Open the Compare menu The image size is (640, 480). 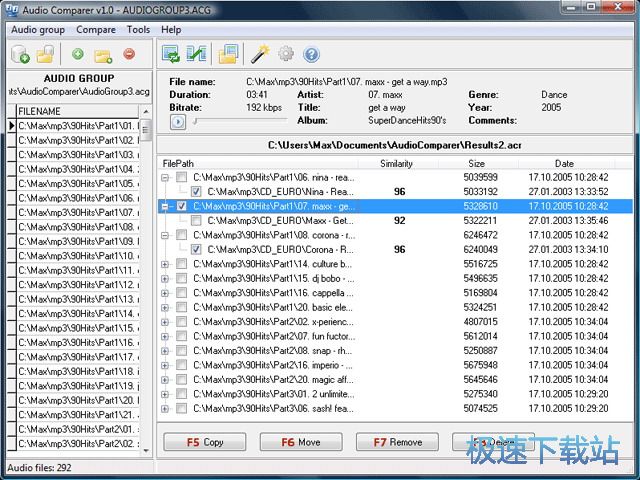pyautogui.click(x=96, y=30)
